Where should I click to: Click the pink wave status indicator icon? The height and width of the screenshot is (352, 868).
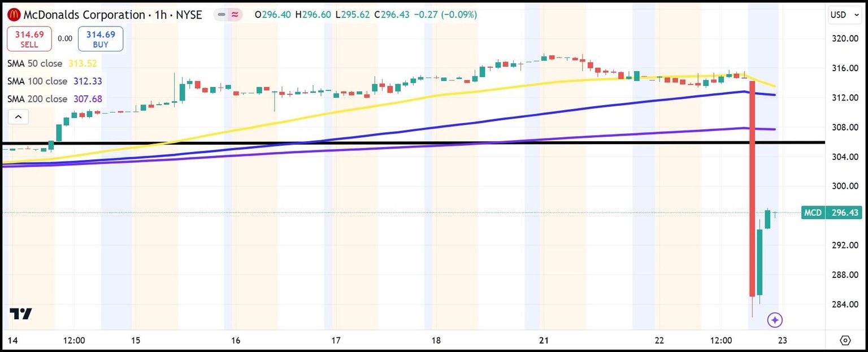point(234,15)
